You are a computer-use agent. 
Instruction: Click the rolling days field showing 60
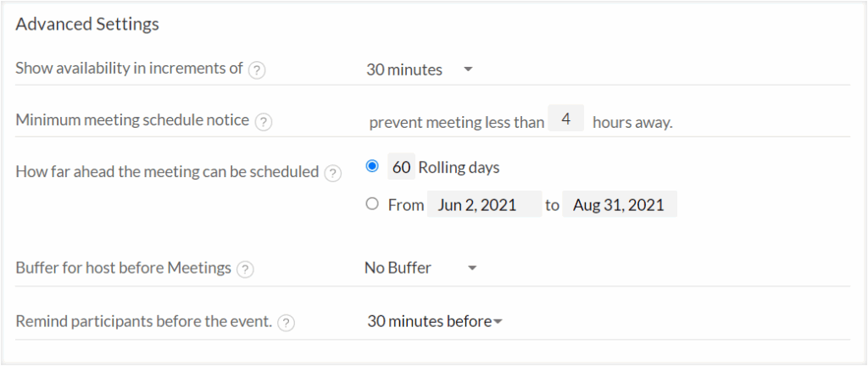pyautogui.click(x=401, y=167)
